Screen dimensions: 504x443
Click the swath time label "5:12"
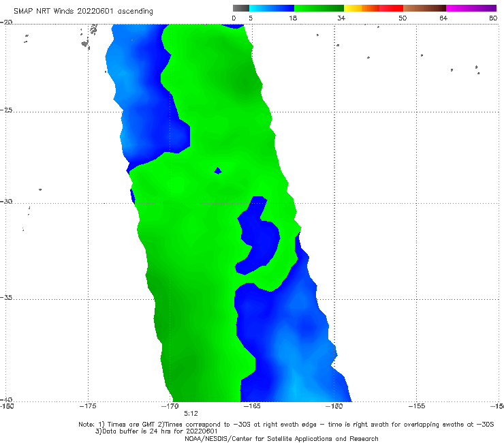point(191,414)
